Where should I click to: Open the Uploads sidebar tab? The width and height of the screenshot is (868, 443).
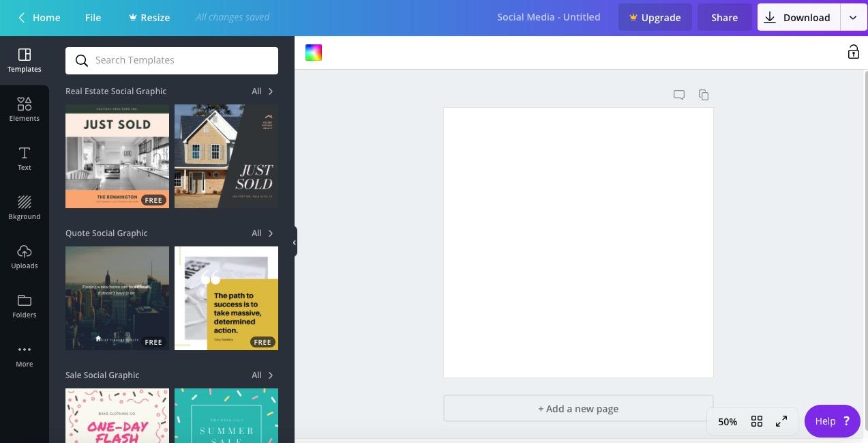pyautogui.click(x=25, y=257)
